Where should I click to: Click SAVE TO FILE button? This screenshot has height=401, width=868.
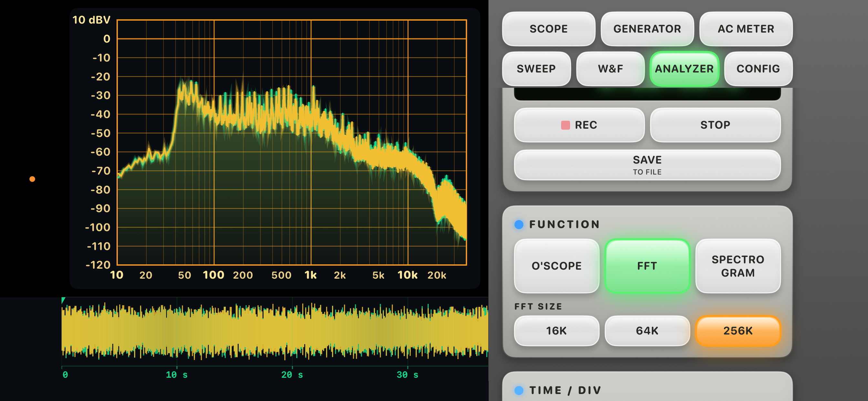pyautogui.click(x=647, y=165)
